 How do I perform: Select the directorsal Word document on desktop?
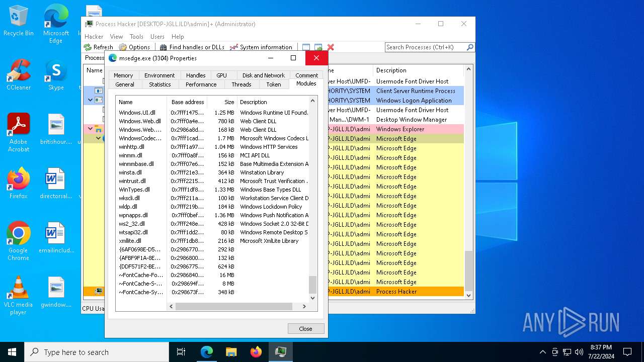[x=56, y=183]
